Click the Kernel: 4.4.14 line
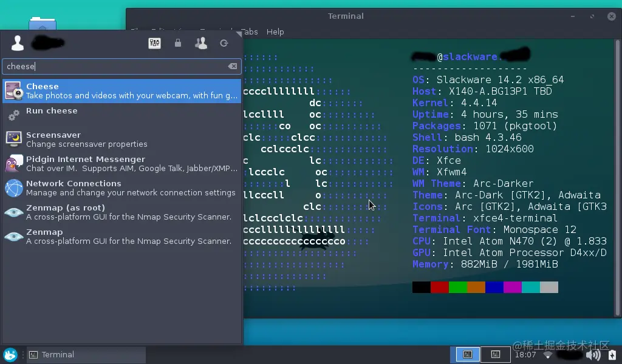The width and height of the screenshot is (622, 364). 454,103
